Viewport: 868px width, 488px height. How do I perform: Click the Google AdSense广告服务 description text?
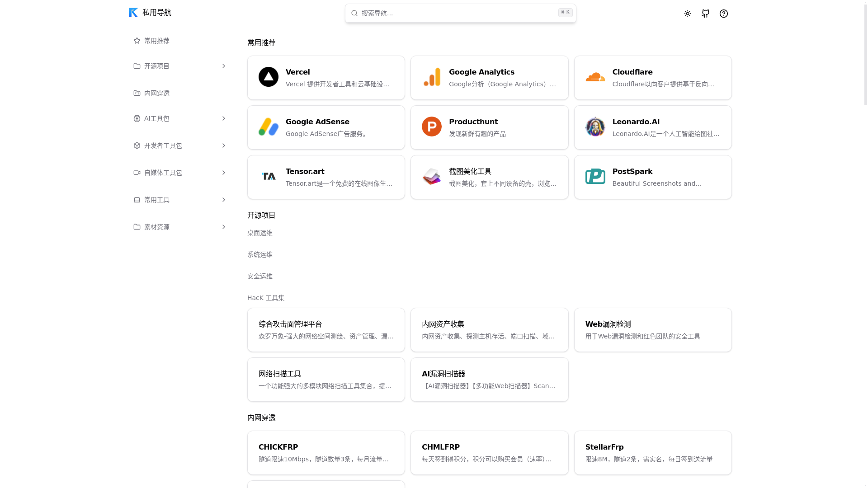328,134
